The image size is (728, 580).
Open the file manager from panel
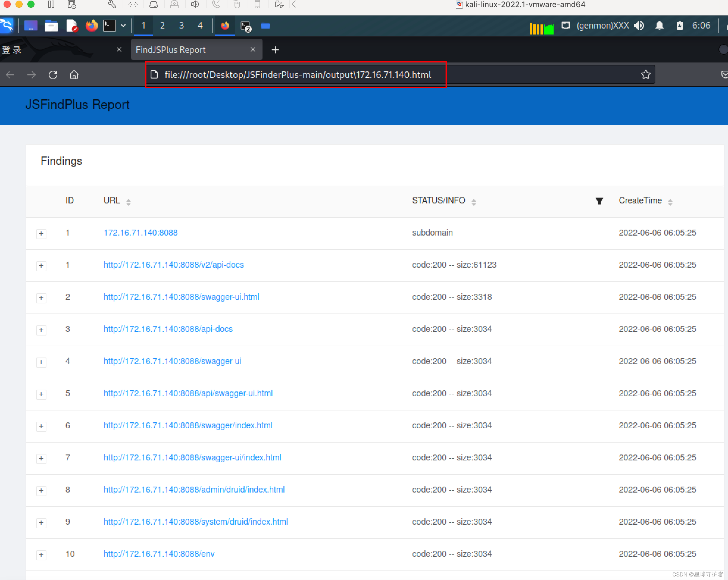tap(51, 26)
